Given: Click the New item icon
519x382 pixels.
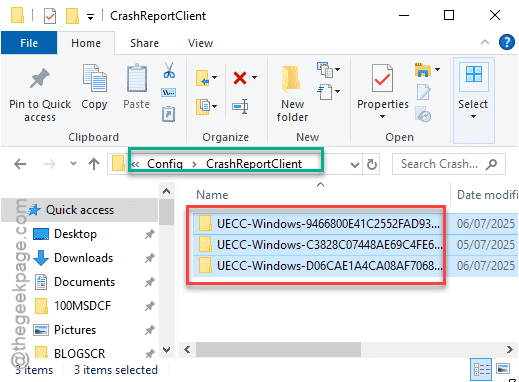Looking at the screenshot, I should point(325,70).
